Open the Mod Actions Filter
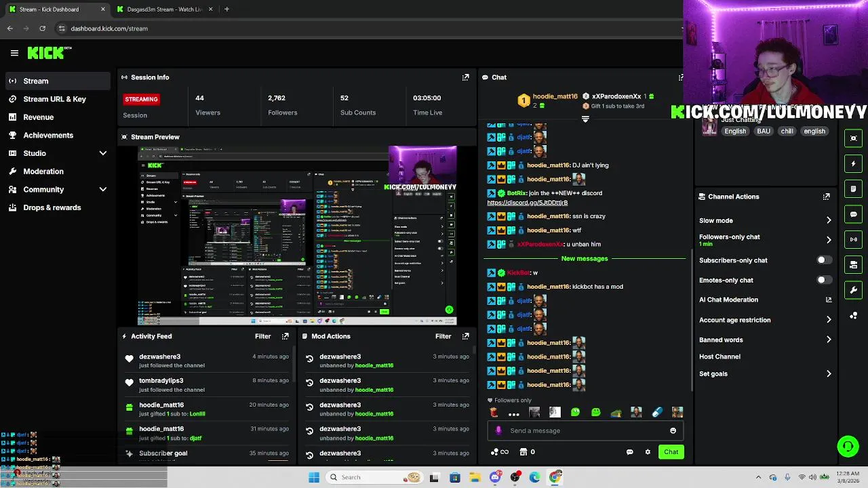 coord(443,336)
